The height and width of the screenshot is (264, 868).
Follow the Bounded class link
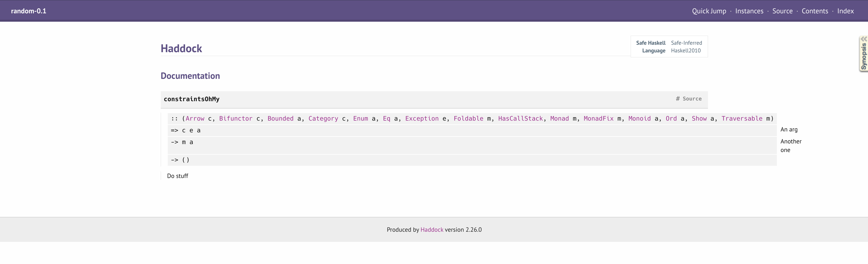pos(280,119)
